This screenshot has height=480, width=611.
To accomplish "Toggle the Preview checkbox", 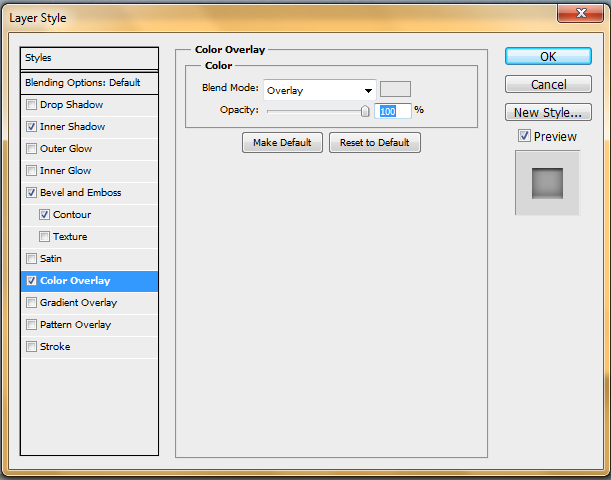I will (x=524, y=136).
